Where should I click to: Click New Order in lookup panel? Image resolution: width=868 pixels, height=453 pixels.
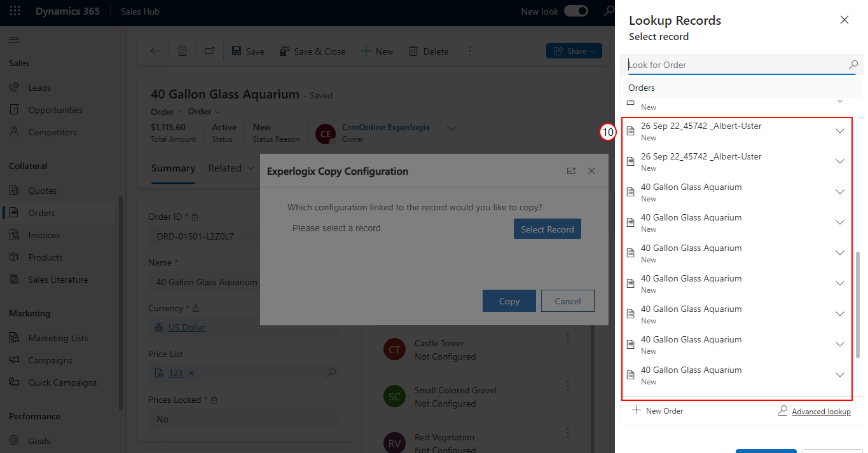pyautogui.click(x=658, y=411)
